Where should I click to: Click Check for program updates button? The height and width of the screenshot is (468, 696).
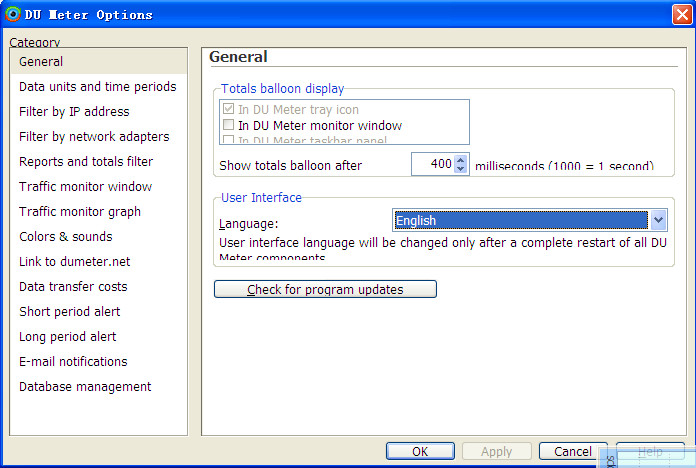coord(325,289)
